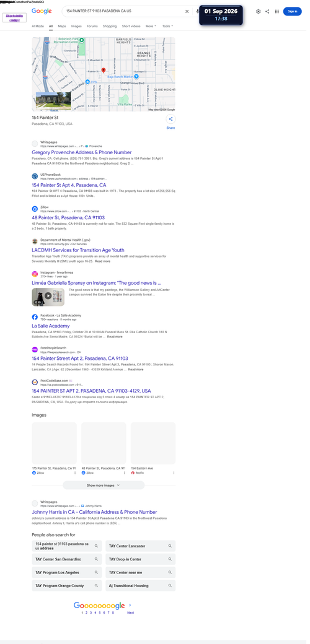Switch to Forums tab

[92, 26]
